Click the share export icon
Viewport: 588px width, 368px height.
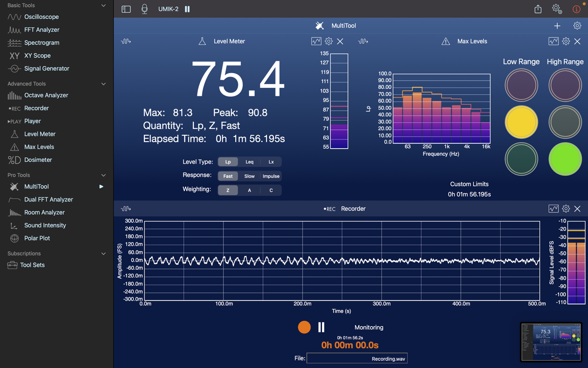[538, 9]
